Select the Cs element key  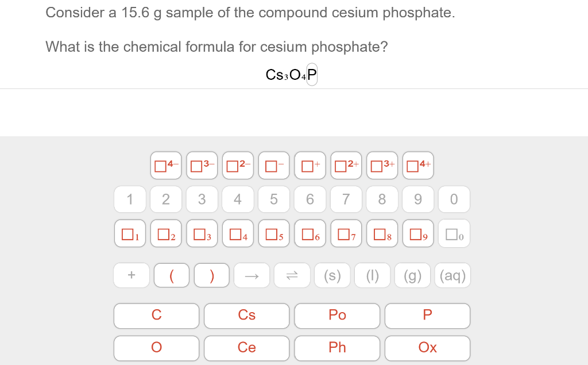(246, 316)
